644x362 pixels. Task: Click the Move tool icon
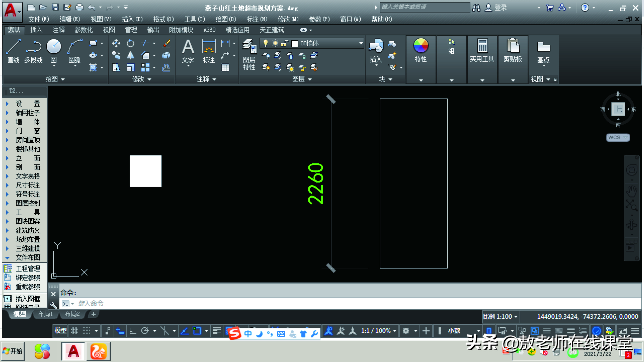pos(116,43)
